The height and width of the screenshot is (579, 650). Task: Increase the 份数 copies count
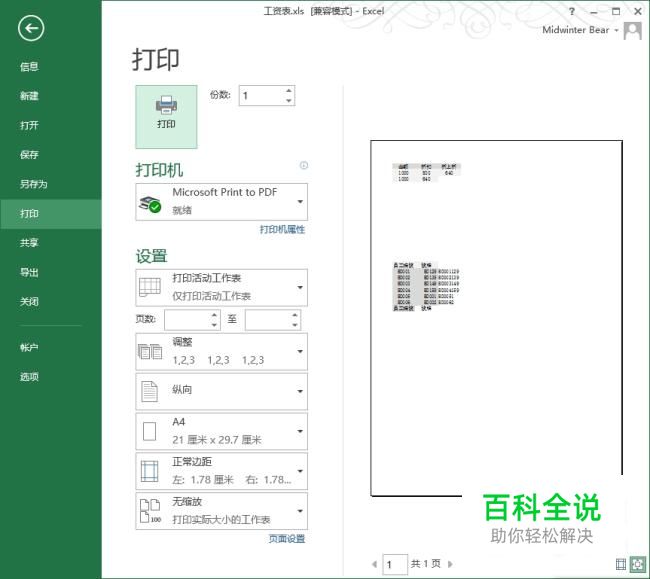coord(289,91)
